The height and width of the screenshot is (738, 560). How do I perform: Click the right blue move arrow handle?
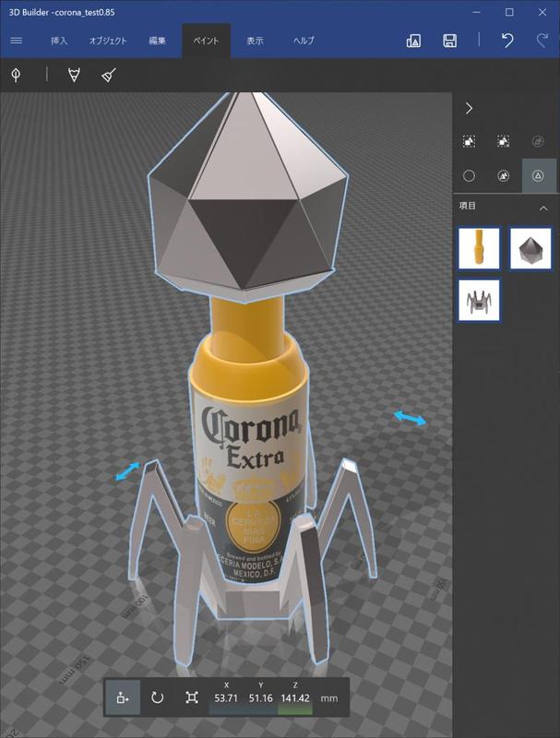(410, 418)
